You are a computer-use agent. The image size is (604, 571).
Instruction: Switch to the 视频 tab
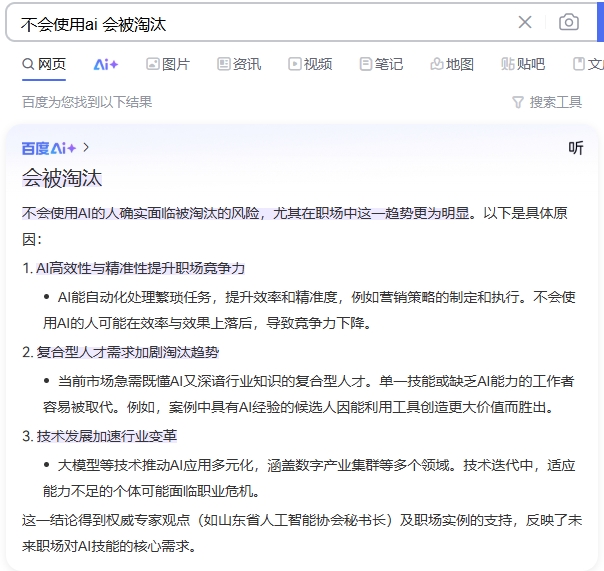[x=310, y=64]
